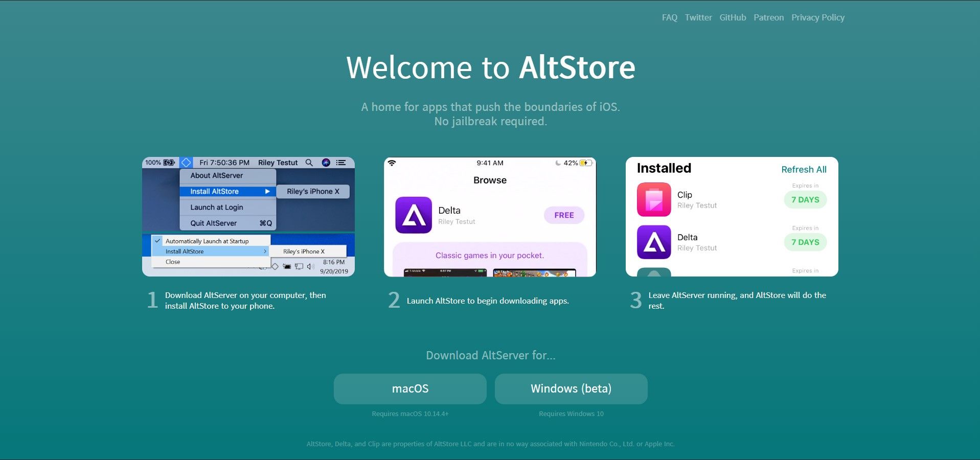
Task: Click the 42% battery icon in the iPhone status bar
Action: (585, 163)
